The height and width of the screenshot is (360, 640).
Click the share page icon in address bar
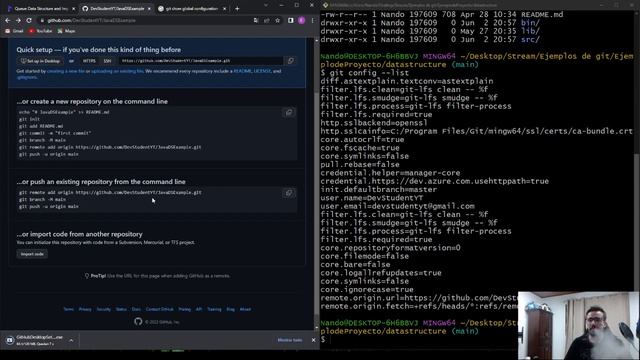pos(267,20)
